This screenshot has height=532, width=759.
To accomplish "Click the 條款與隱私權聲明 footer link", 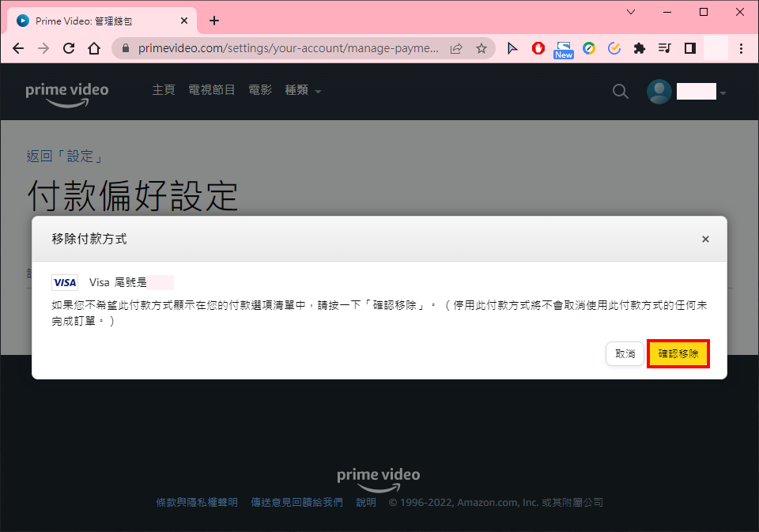I will click(197, 503).
